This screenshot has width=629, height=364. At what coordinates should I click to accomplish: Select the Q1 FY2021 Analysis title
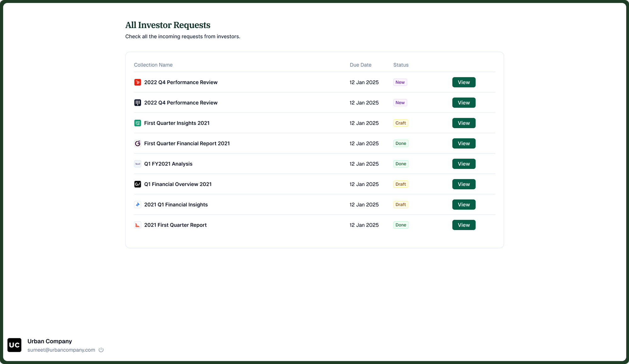point(168,164)
